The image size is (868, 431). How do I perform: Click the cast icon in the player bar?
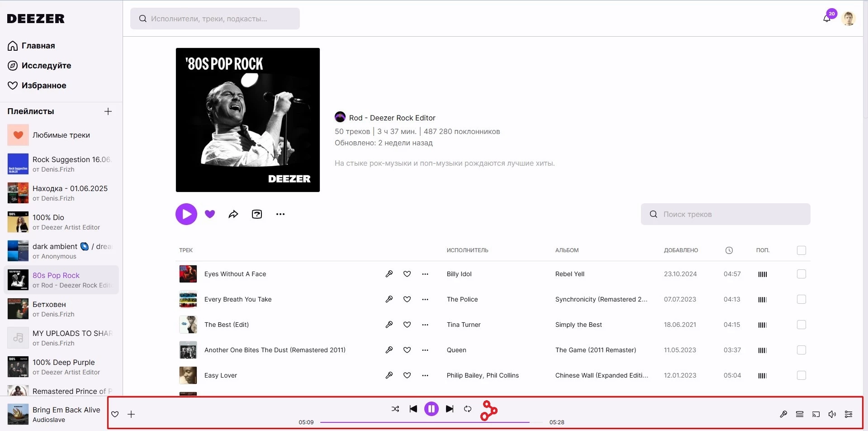click(x=816, y=414)
